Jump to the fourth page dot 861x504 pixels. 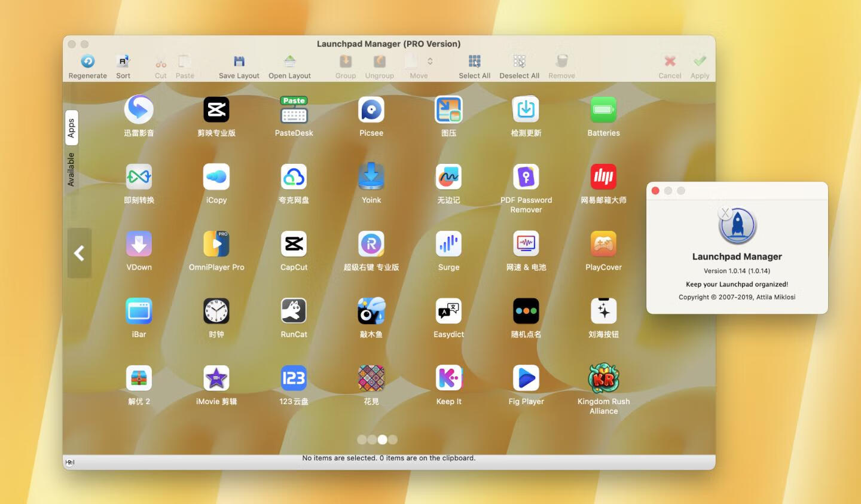click(393, 439)
